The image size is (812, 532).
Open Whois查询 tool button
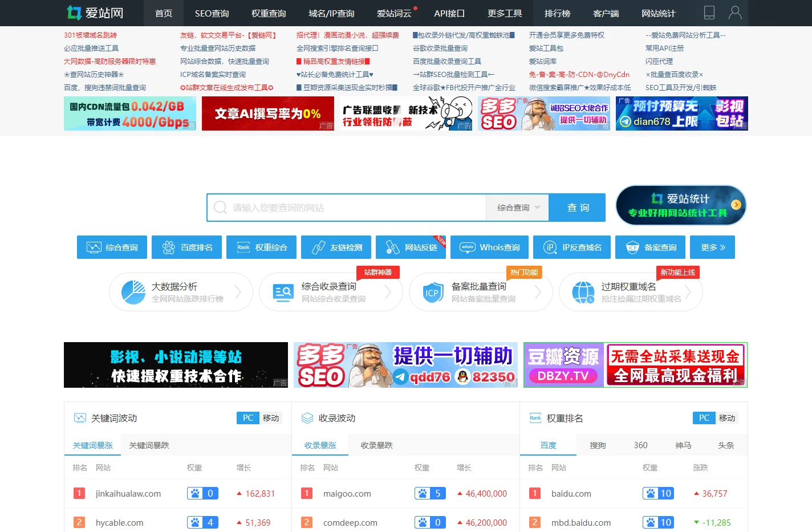pyautogui.click(x=489, y=247)
